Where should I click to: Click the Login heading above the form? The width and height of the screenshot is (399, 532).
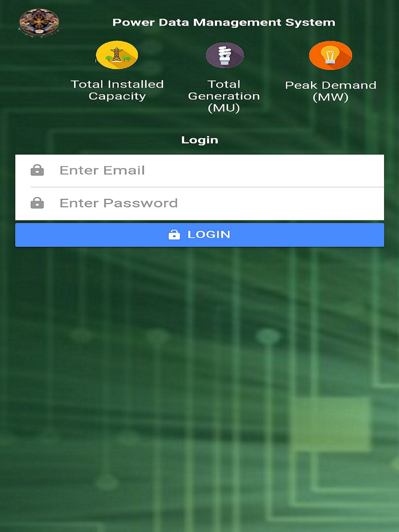pos(199,140)
